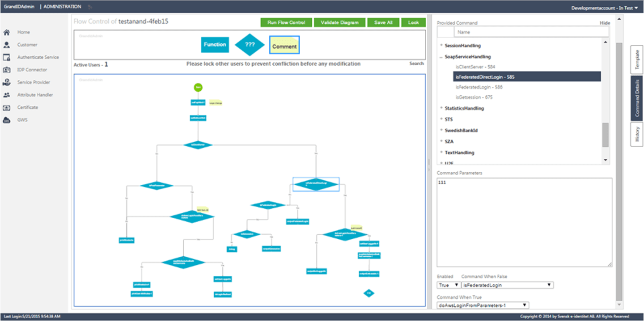The width and height of the screenshot is (644, 322).
Task: Hide the Provided Command panel
Action: tap(605, 23)
